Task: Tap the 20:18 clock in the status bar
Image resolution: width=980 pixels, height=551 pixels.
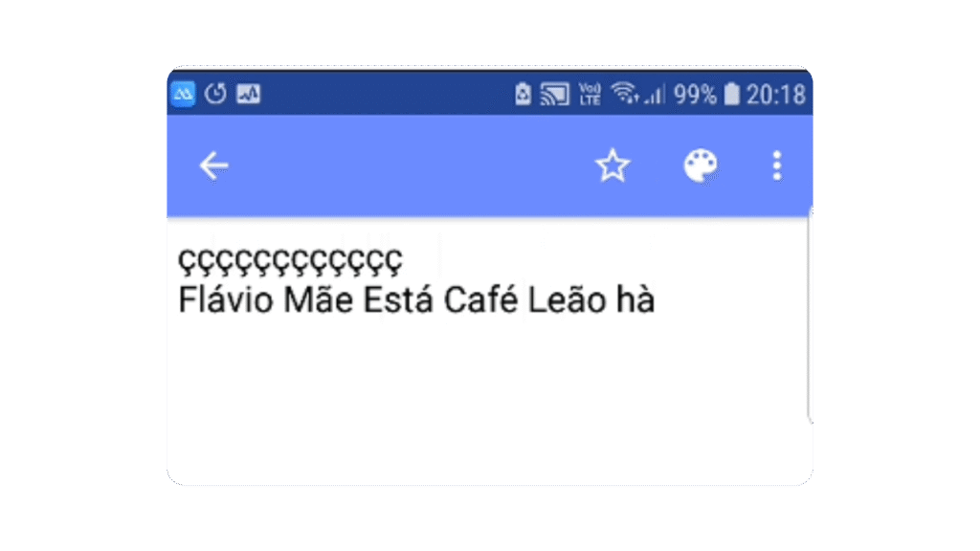Action: pyautogui.click(x=775, y=95)
